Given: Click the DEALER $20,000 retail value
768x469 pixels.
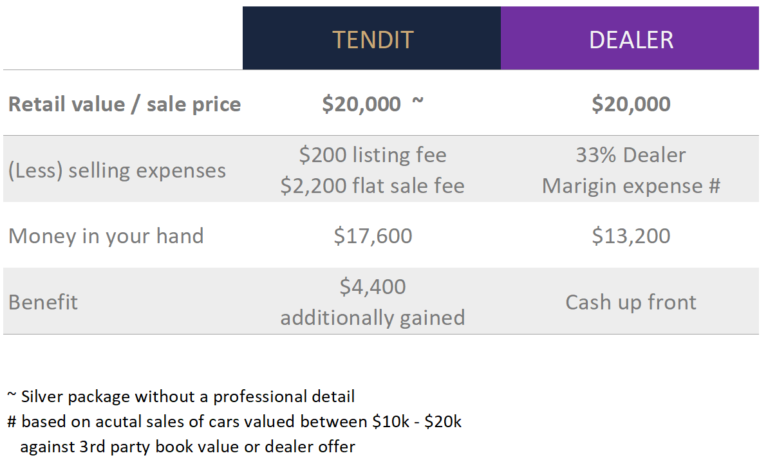Looking at the screenshot, I should click(x=631, y=104).
